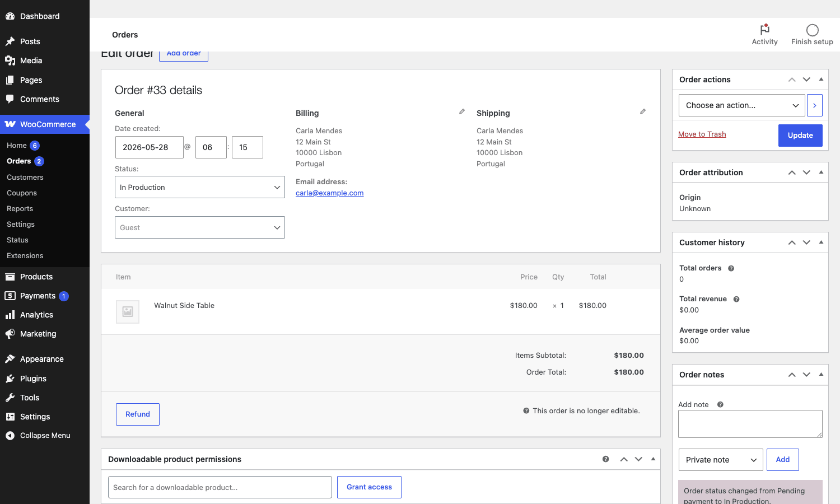840x504 pixels.
Task: Move Order actions panel down
Action: [806, 80]
